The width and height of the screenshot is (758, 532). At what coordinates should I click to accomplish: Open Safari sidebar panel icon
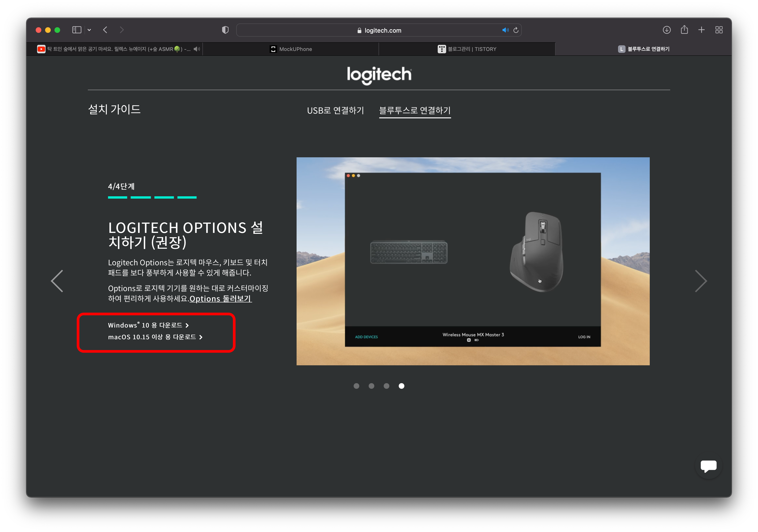[x=77, y=30]
